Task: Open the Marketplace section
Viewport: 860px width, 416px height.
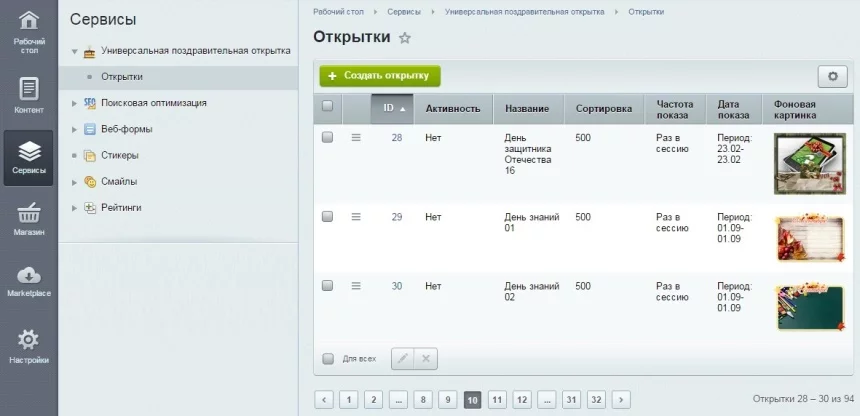Action: tap(29, 281)
